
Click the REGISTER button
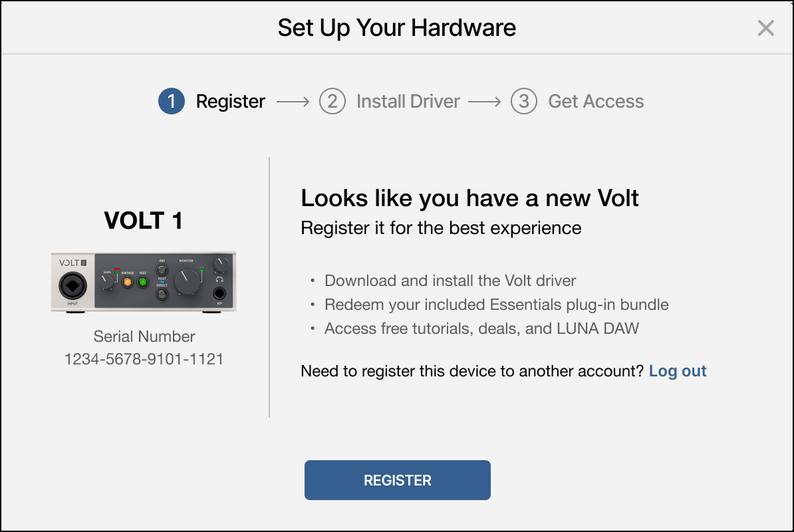tap(397, 479)
